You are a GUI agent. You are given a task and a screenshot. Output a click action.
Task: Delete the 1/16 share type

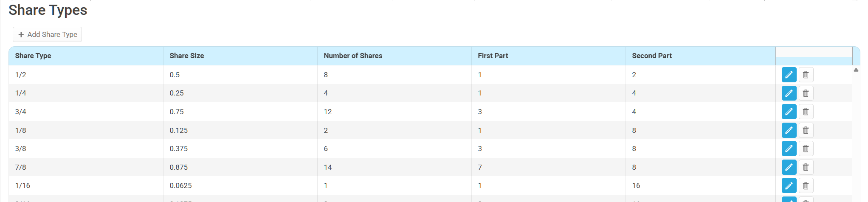[x=806, y=185]
